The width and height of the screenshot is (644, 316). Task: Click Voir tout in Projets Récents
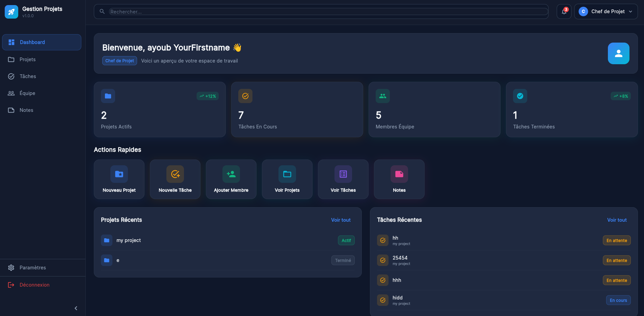coord(341,220)
